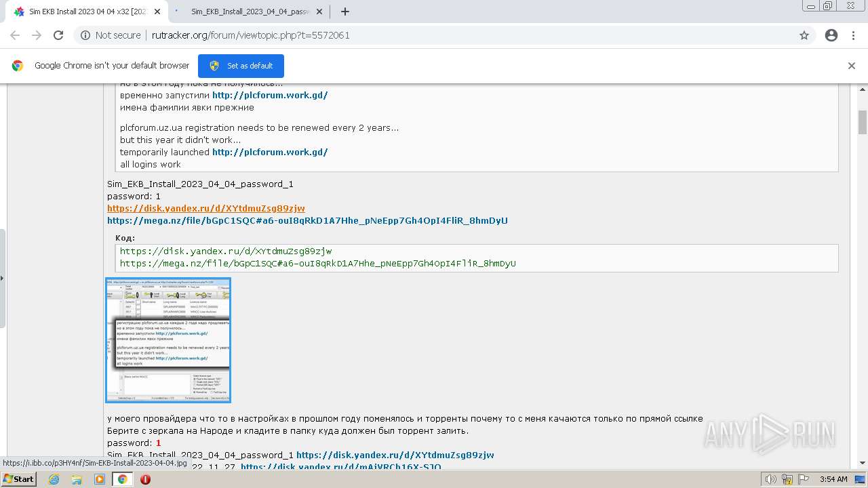The height and width of the screenshot is (488, 868).
Task: Open the Action Center flag icon
Action: (804, 479)
